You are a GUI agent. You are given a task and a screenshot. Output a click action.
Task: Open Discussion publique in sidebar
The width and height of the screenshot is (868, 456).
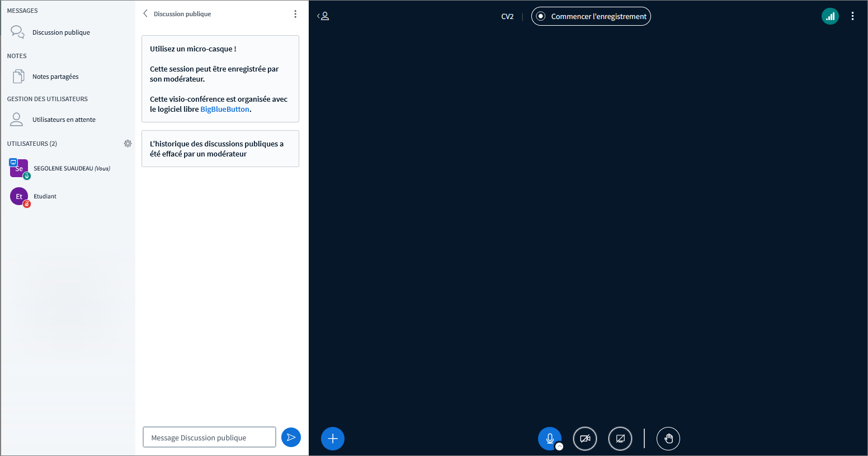[61, 32]
